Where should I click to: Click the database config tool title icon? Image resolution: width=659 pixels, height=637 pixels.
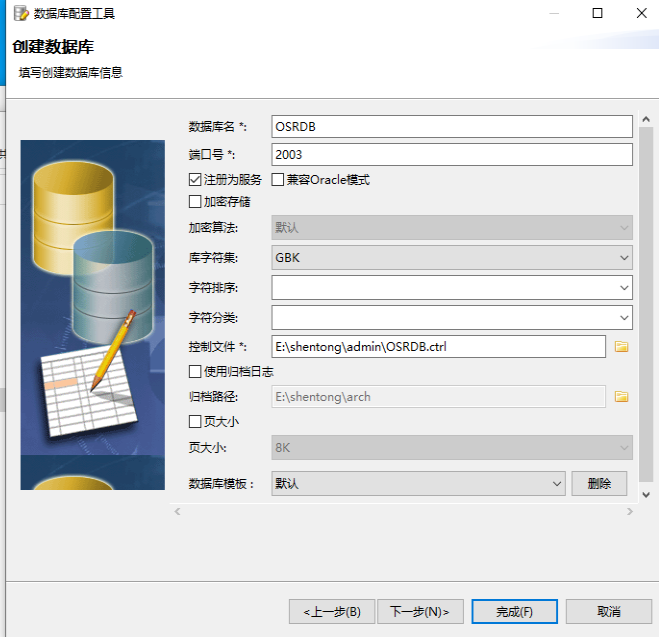coord(21,13)
